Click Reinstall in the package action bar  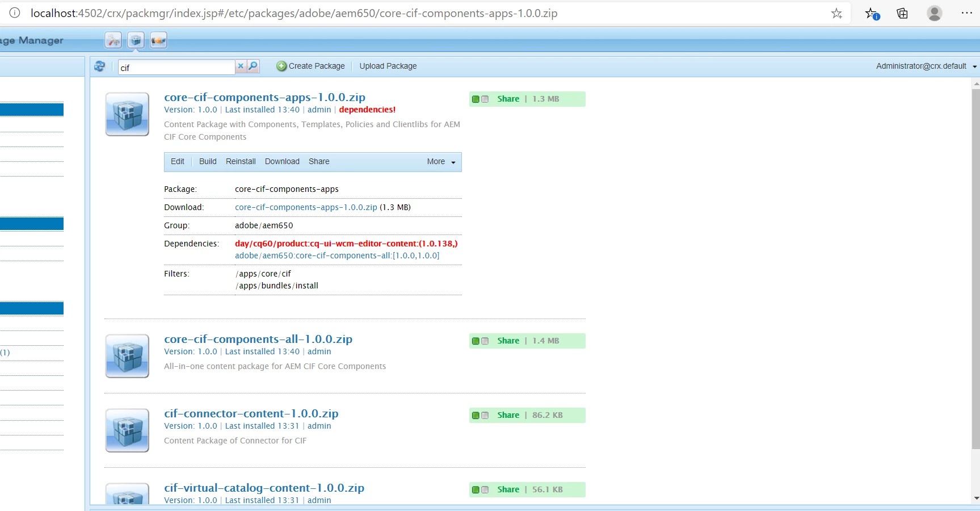[x=241, y=162]
